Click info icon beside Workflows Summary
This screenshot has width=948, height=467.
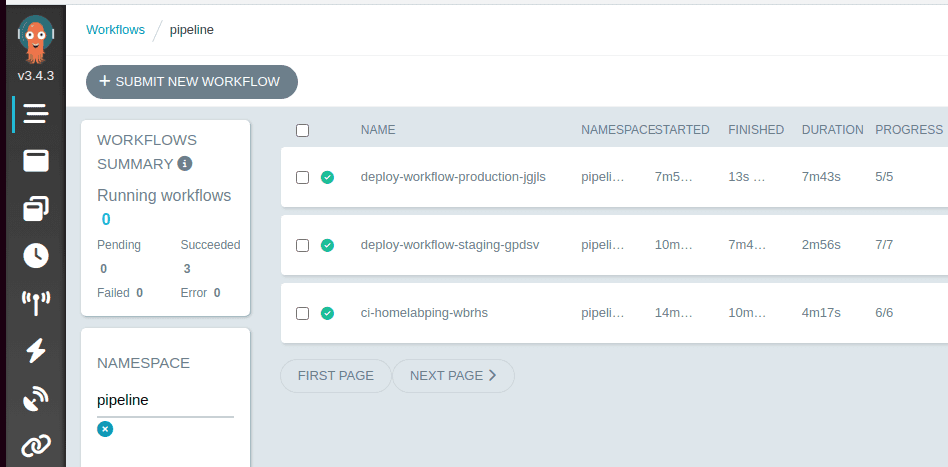point(185,164)
